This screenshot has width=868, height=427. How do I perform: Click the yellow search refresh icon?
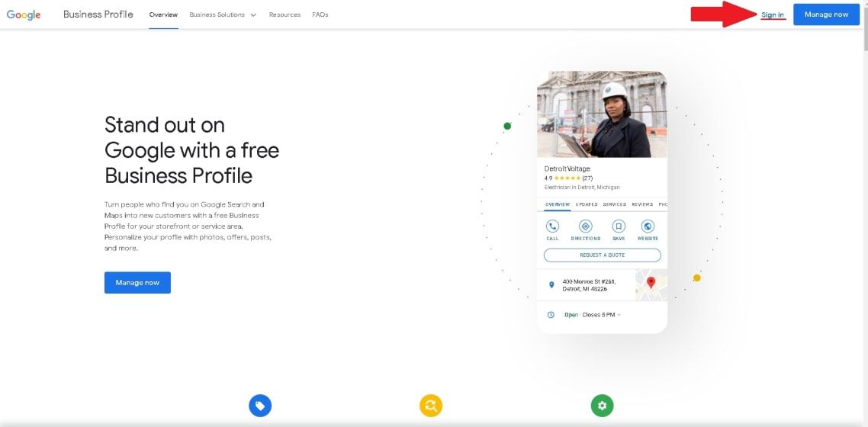click(431, 406)
